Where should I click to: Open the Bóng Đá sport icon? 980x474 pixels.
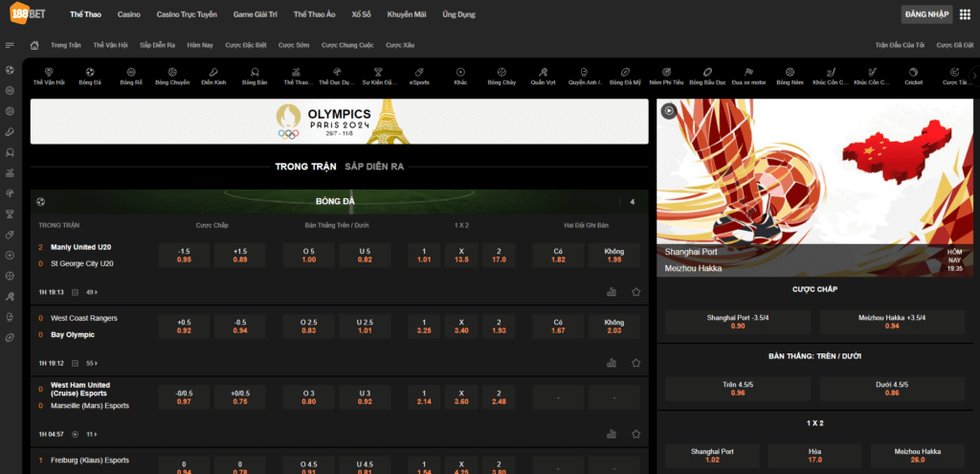(90, 77)
